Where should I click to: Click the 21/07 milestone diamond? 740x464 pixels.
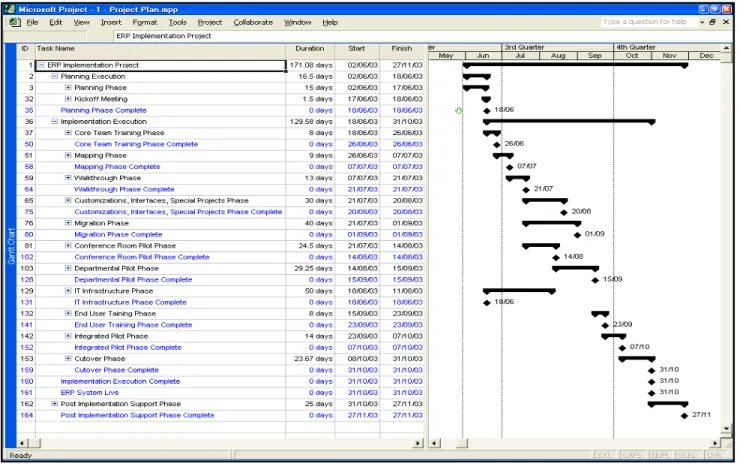[x=526, y=190]
